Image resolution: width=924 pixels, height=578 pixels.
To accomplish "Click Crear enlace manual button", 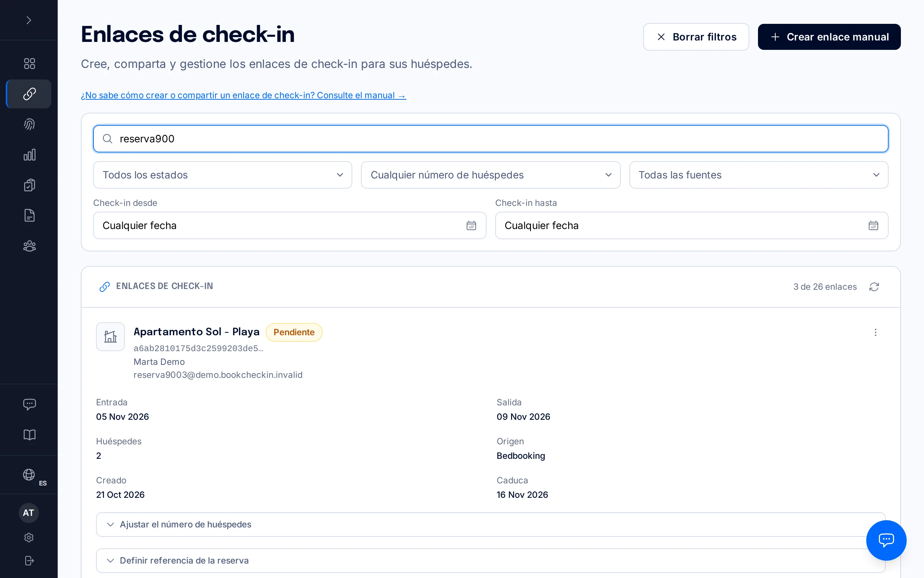I will pyautogui.click(x=829, y=37).
